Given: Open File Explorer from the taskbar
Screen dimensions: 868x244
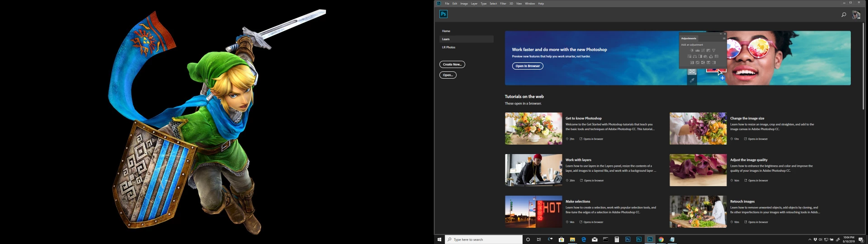Looking at the screenshot, I should [x=572, y=239].
